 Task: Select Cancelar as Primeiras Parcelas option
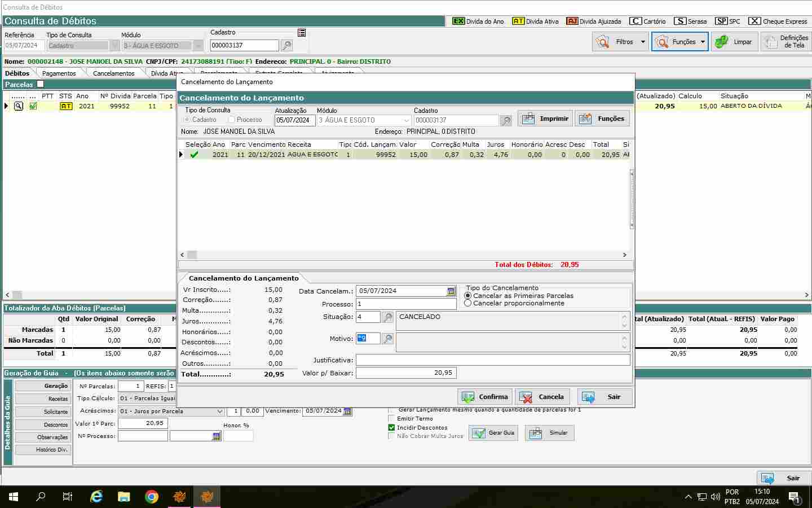[467, 296]
